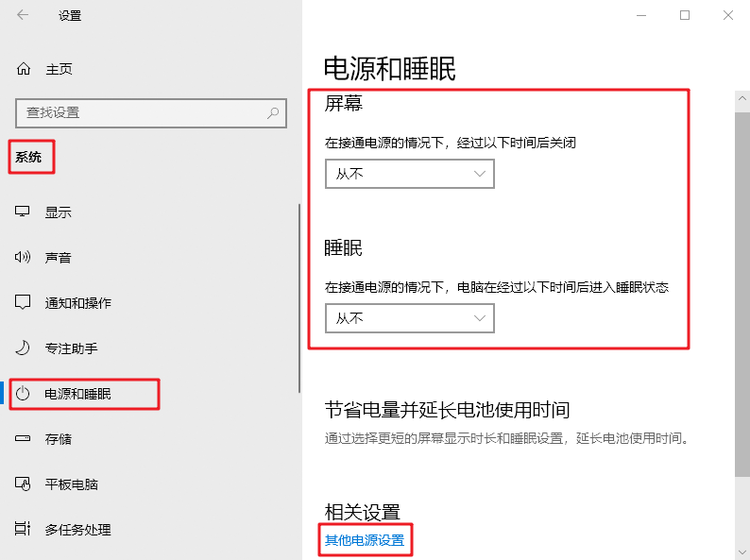Minimize the Settings window

click(641, 15)
